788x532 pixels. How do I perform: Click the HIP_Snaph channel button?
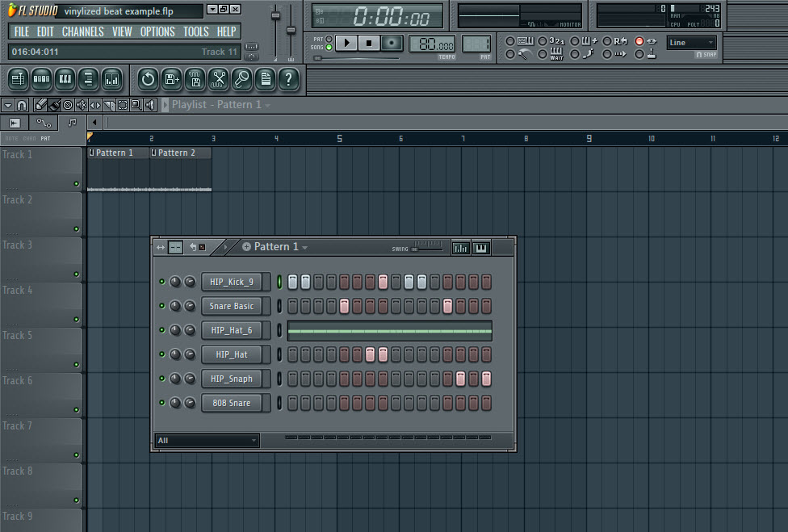[232, 379]
